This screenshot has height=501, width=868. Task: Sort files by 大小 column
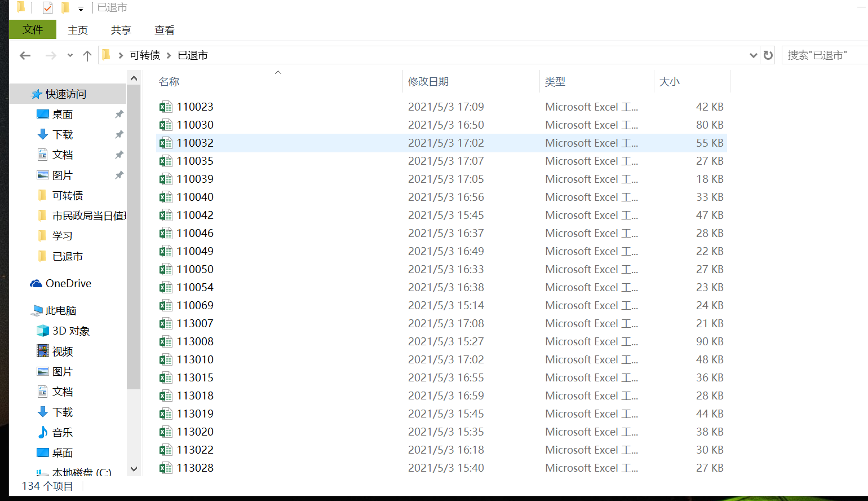point(670,82)
